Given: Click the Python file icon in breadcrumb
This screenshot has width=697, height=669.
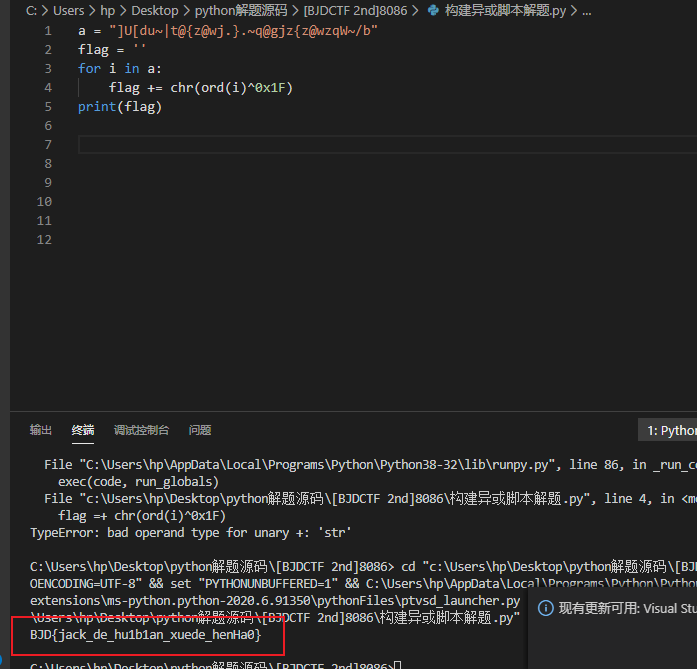Looking at the screenshot, I should click(433, 11).
